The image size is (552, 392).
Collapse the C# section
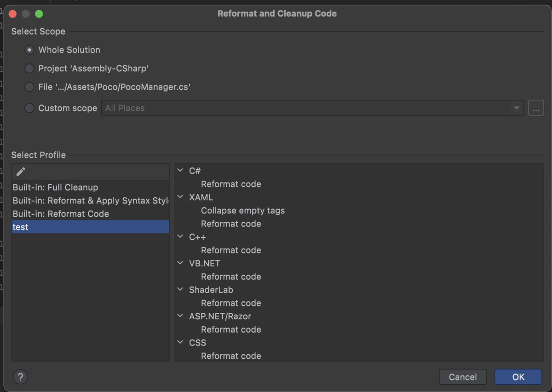click(x=180, y=171)
